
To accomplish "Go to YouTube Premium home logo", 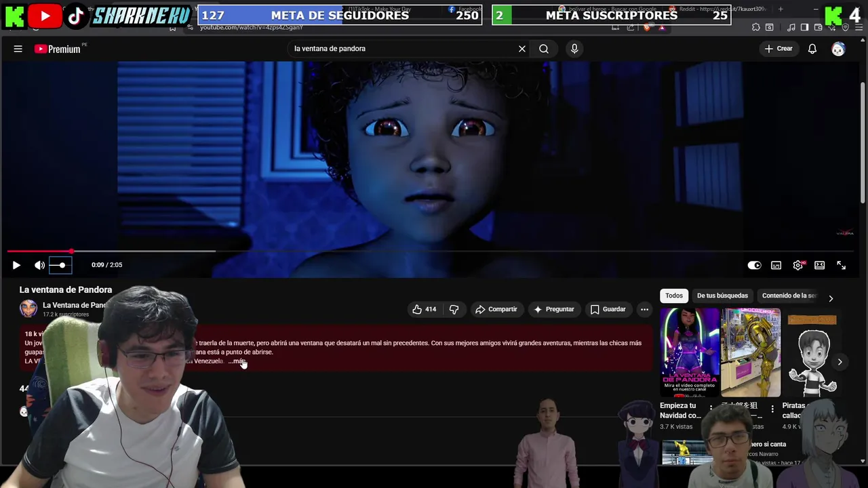I will [57, 49].
